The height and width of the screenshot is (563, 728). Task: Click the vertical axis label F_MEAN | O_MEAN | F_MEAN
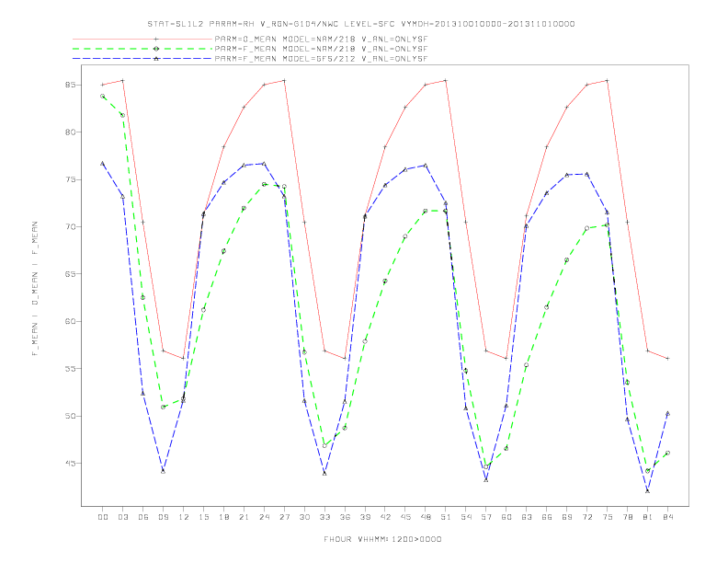pos(35,289)
